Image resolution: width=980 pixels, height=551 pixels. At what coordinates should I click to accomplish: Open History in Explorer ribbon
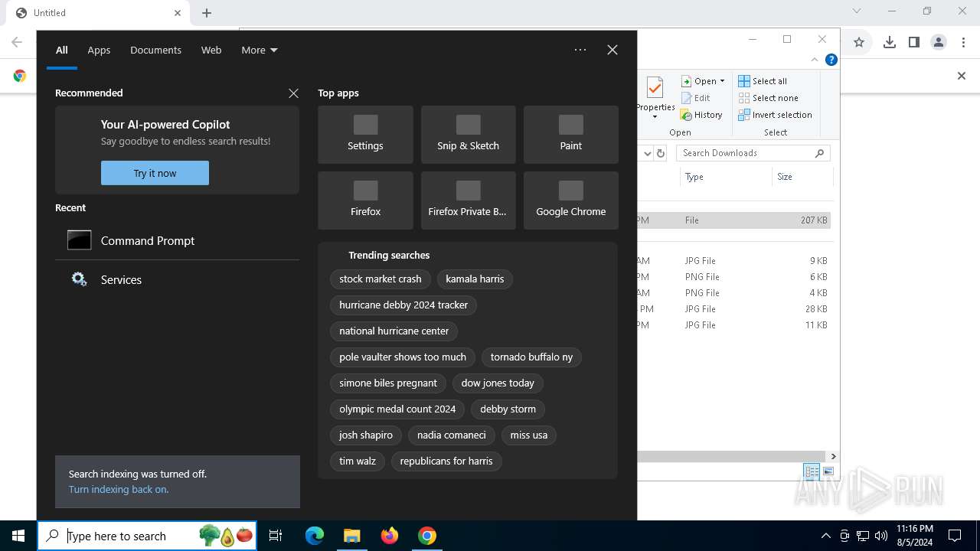701,115
